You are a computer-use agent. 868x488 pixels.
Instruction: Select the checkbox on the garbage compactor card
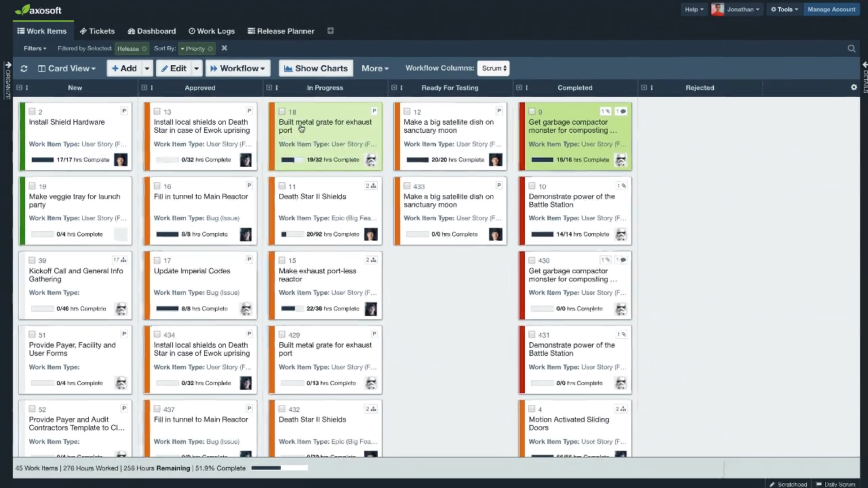[531, 111]
